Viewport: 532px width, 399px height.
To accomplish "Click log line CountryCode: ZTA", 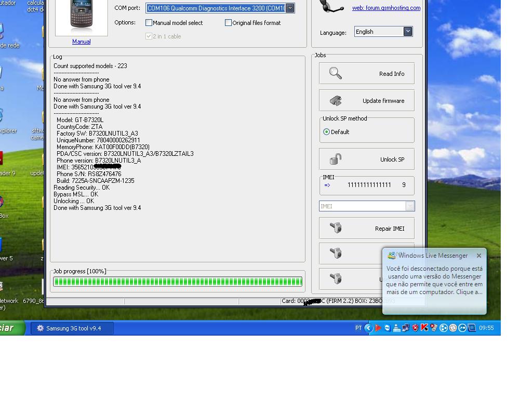I will [79, 127].
